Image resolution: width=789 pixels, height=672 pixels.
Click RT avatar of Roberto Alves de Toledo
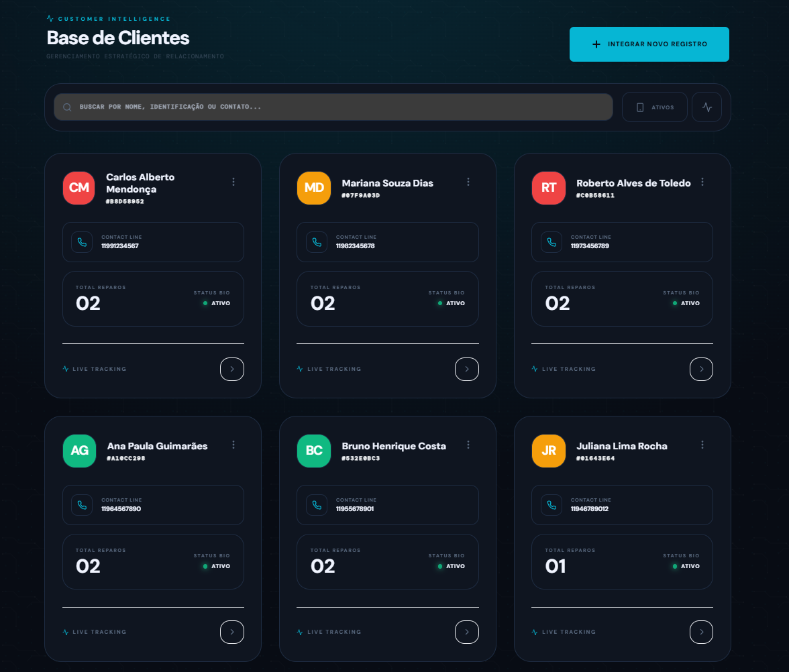tap(549, 188)
